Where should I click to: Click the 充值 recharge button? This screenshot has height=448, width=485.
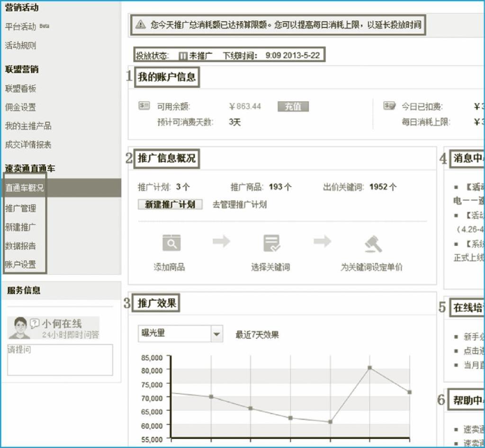click(293, 107)
